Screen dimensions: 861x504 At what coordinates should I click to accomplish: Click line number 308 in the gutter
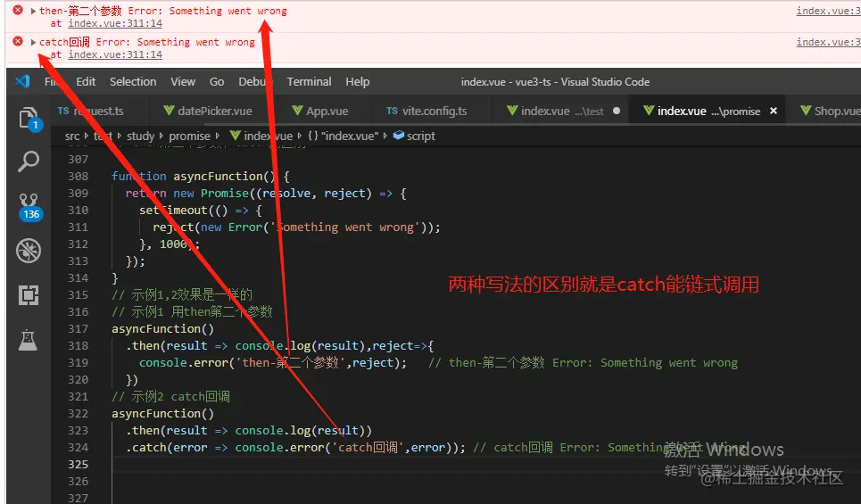click(78, 177)
